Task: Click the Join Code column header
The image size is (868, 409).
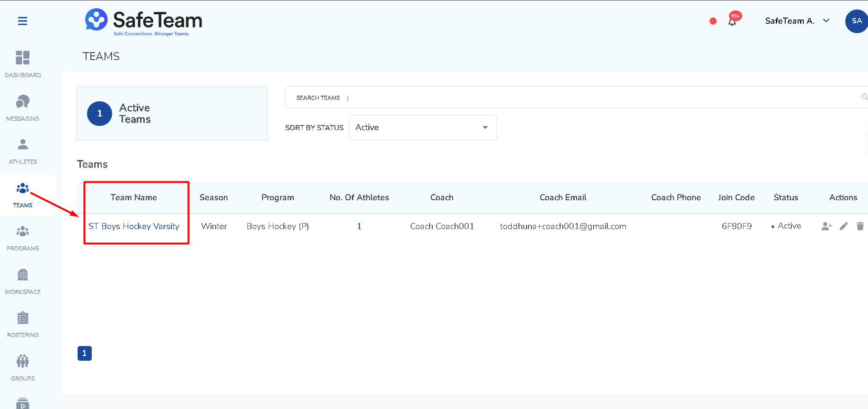Action: click(x=736, y=197)
